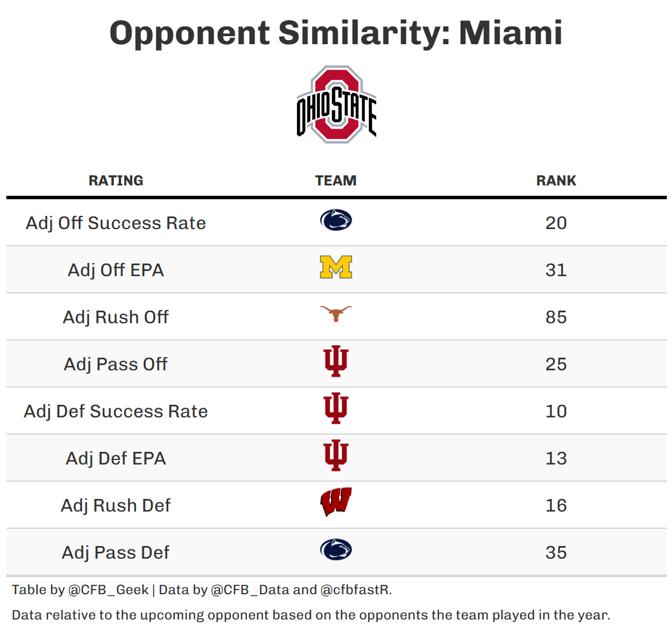
Task: Click the RATING column header
Action: click(x=116, y=181)
